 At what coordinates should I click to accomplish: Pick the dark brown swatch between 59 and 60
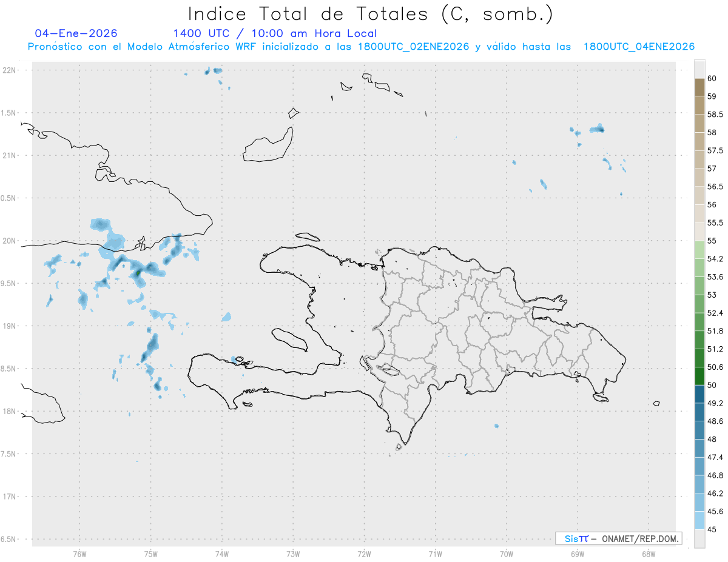pos(699,87)
